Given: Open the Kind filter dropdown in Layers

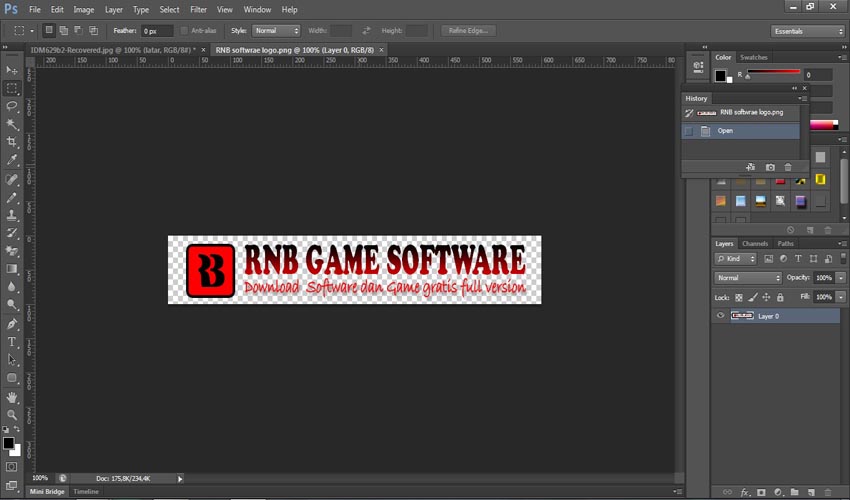Looking at the screenshot, I should click(x=735, y=259).
